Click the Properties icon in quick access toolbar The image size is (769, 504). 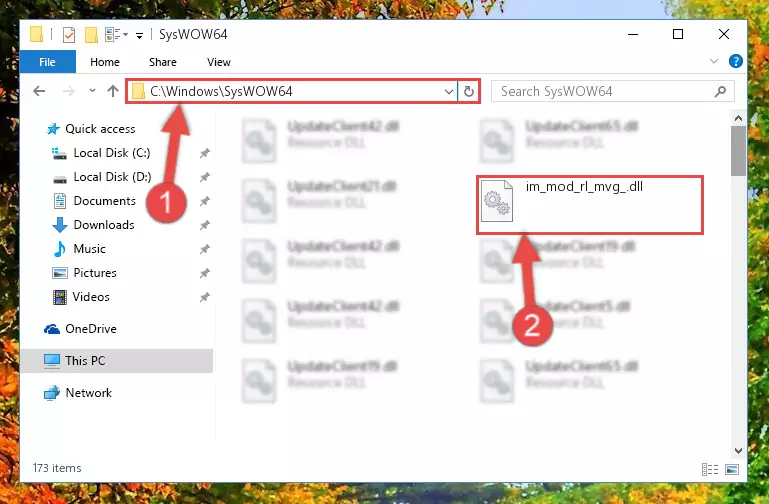(x=69, y=35)
